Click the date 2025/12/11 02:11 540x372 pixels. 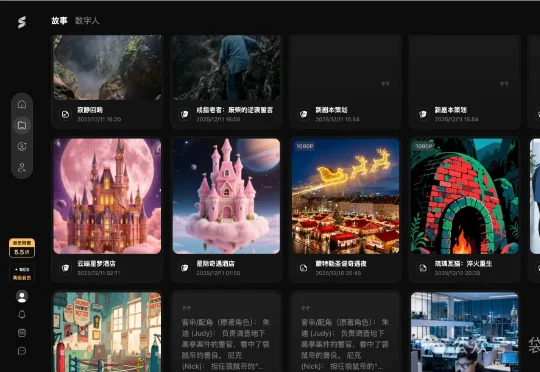98,273
